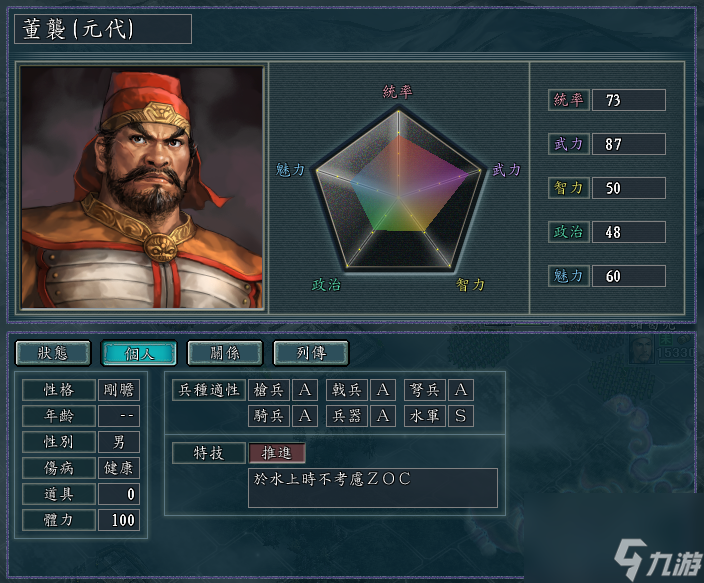704x583 pixels.
Task: Click the 水軍 aptitude grade S
Action: click(x=461, y=416)
